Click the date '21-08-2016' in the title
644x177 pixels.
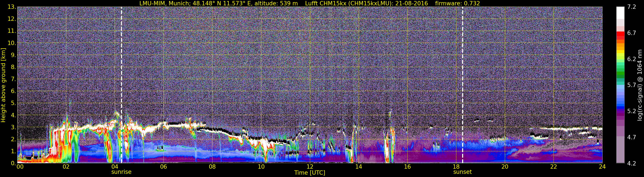(411, 3)
